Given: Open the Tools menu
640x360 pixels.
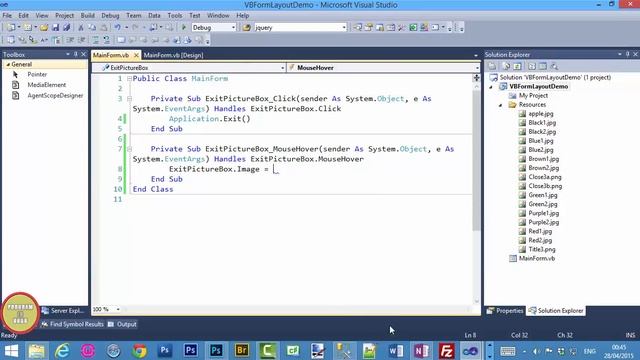Looking at the screenshot, I should [175, 16].
